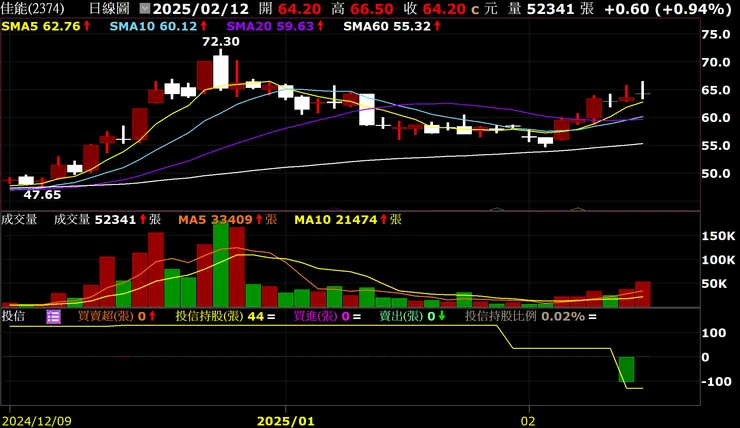Click the 150K volume axis label
The width and height of the screenshot is (740, 428).
click(x=718, y=236)
